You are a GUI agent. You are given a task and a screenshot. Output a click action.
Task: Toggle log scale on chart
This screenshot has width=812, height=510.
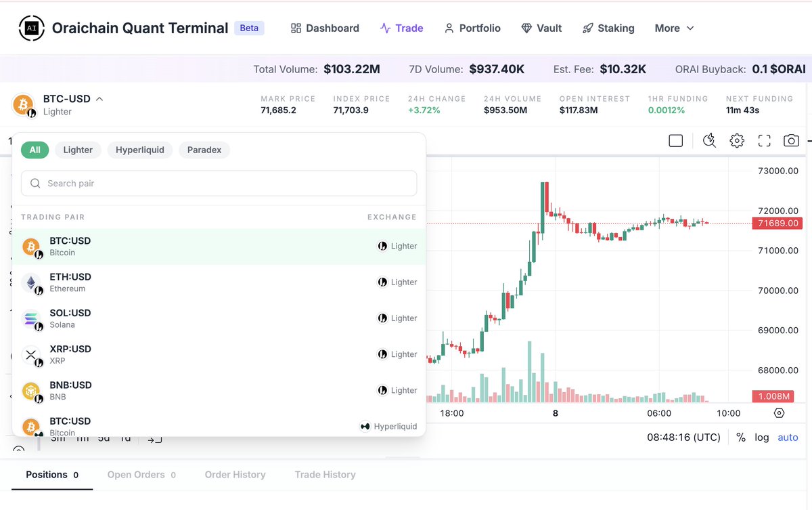pos(762,438)
